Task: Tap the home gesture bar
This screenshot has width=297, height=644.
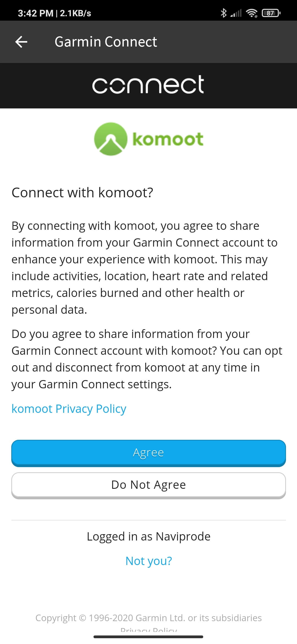Action: click(148, 637)
